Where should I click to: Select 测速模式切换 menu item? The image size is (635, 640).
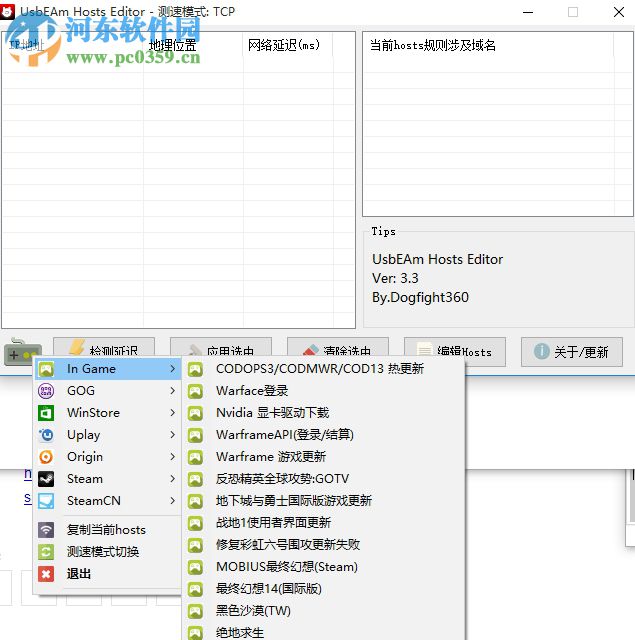click(108, 552)
